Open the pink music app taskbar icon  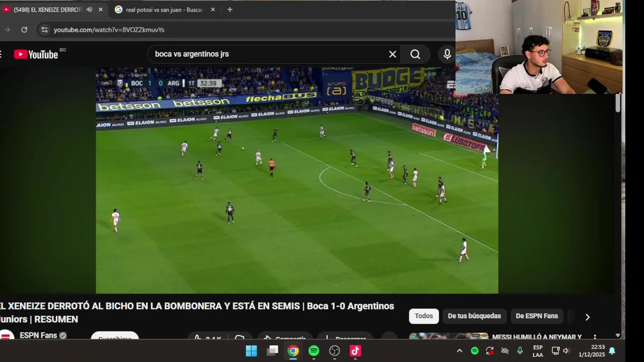[x=355, y=351]
